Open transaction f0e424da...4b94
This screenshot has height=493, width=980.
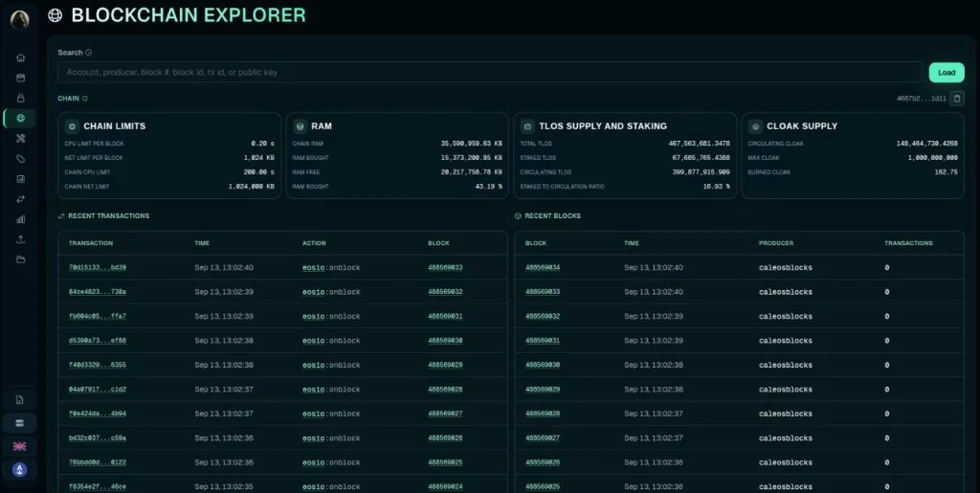(98, 414)
